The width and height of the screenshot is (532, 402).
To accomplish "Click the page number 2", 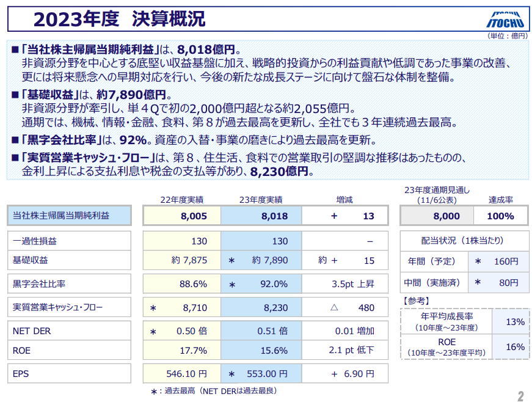I will coord(521,396).
